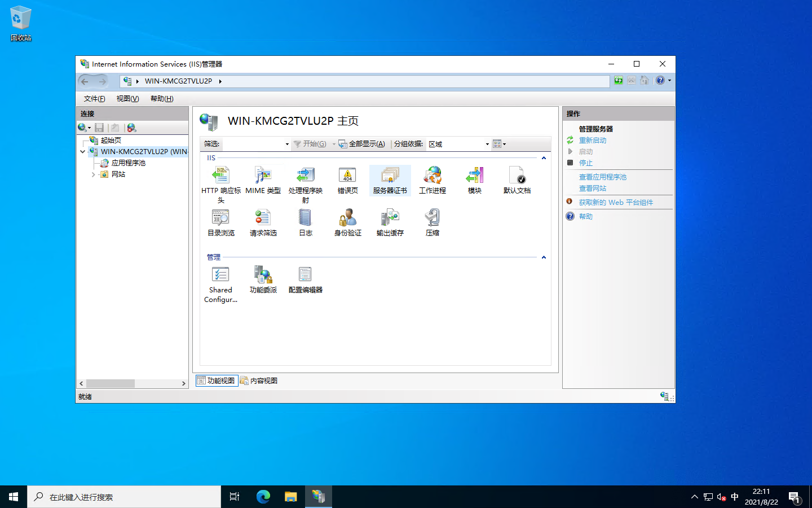Viewport: 812px width, 508px height.
Task: Click the connect globe icon in 连接 toolbar
Action: click(83, 128)
